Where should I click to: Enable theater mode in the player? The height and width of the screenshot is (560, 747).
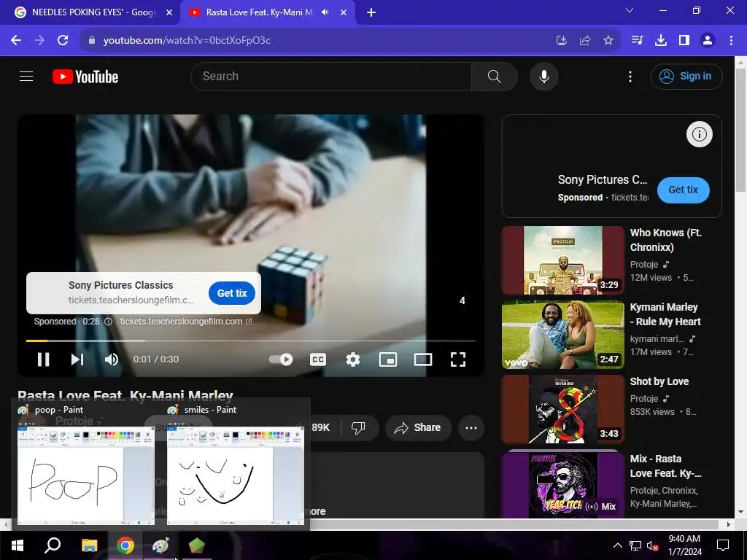coord(423,359)
